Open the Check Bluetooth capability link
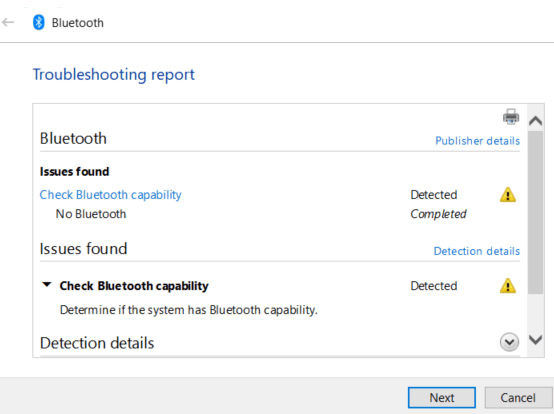The image size is (554, 414). click(110, 195)
